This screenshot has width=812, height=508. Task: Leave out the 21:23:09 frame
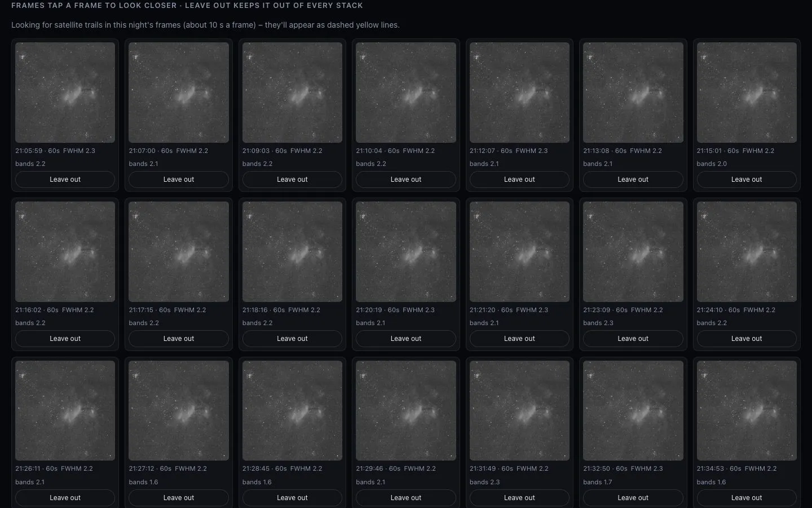[x=633, y=339]
